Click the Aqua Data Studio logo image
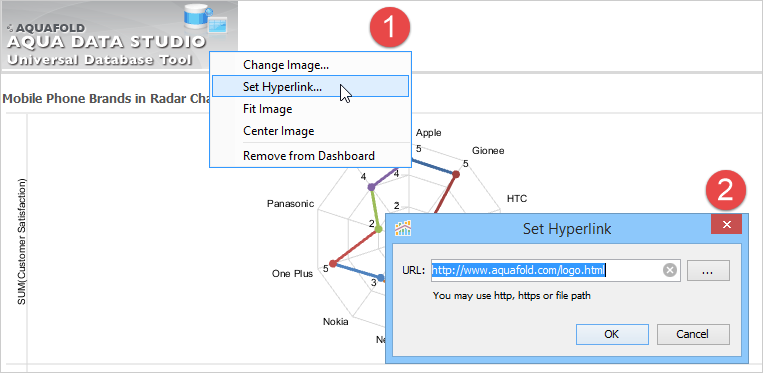Screen dimensions: 763x373 119,35
